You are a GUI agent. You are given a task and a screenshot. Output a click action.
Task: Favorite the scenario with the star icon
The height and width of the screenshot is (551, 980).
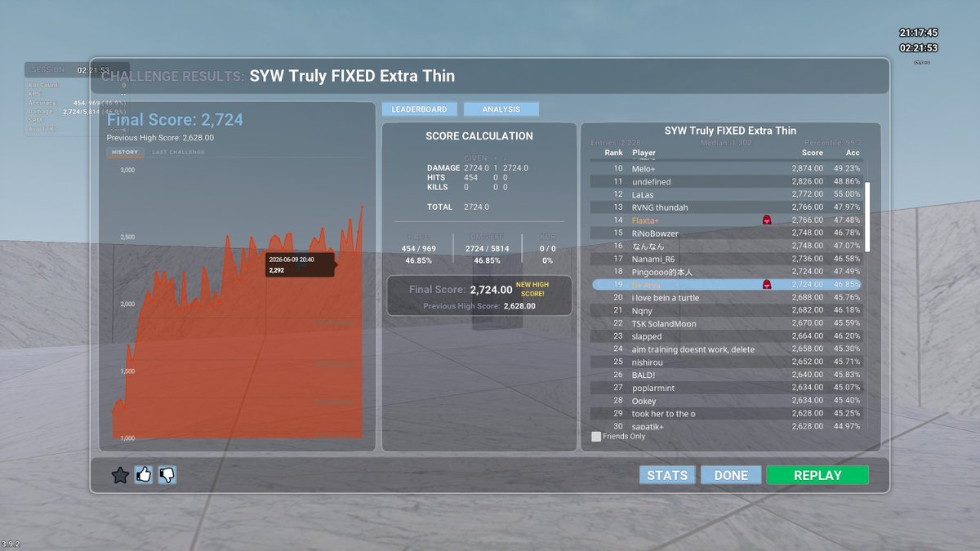(x=120, y=475)
